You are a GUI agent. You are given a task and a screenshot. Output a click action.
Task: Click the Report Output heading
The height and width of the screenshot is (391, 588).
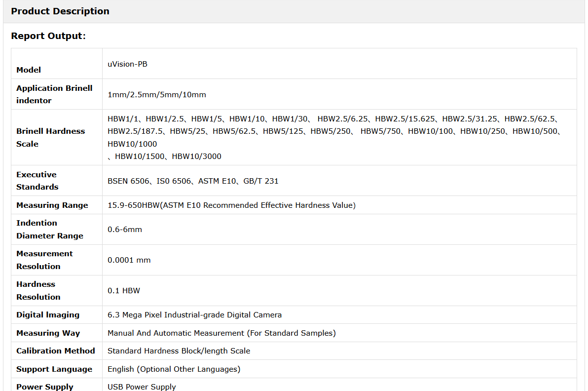click(x=48, y=36)
